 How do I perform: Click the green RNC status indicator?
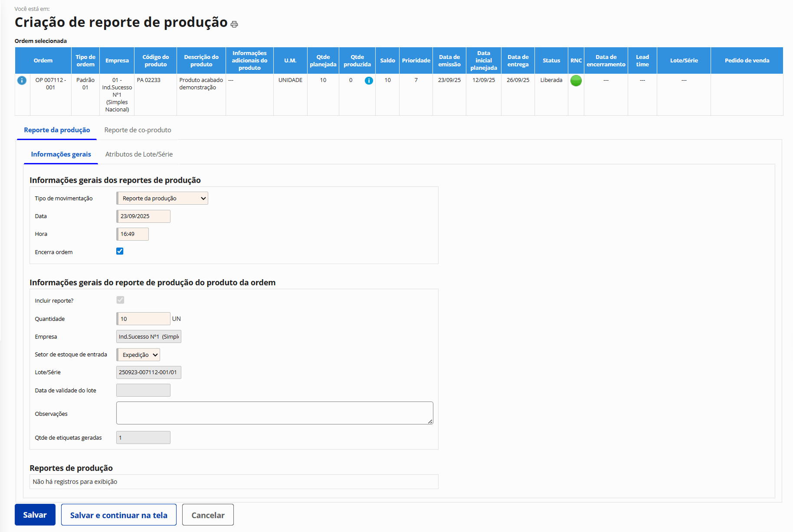(576, 81)
